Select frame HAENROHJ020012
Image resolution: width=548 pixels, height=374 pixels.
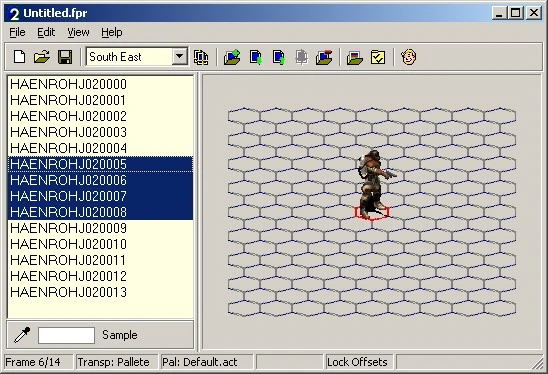(100, 276)
